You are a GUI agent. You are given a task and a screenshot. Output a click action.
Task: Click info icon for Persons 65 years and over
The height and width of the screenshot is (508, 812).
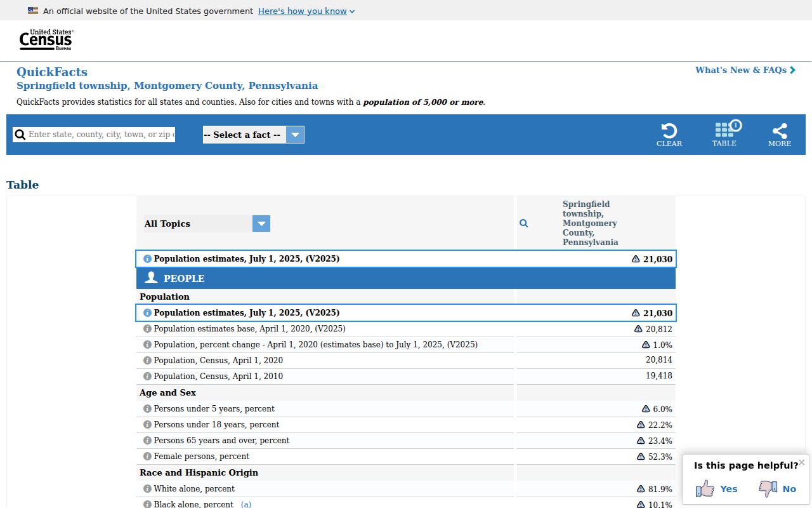point(147,441)
